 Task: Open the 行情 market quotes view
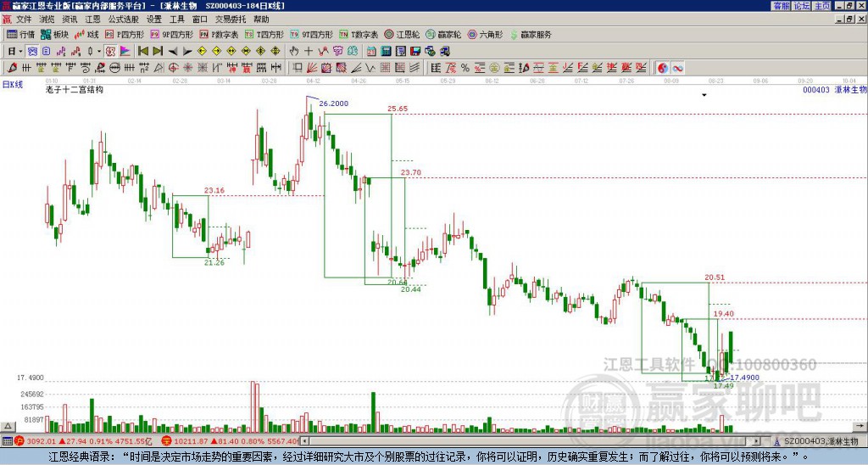[x=20, y=34]
